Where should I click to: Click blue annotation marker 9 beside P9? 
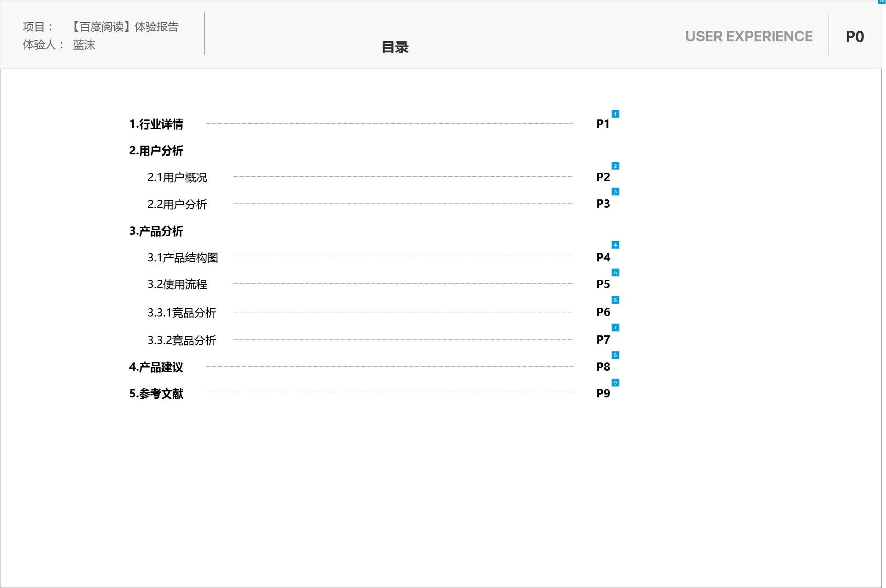[615, 383]
